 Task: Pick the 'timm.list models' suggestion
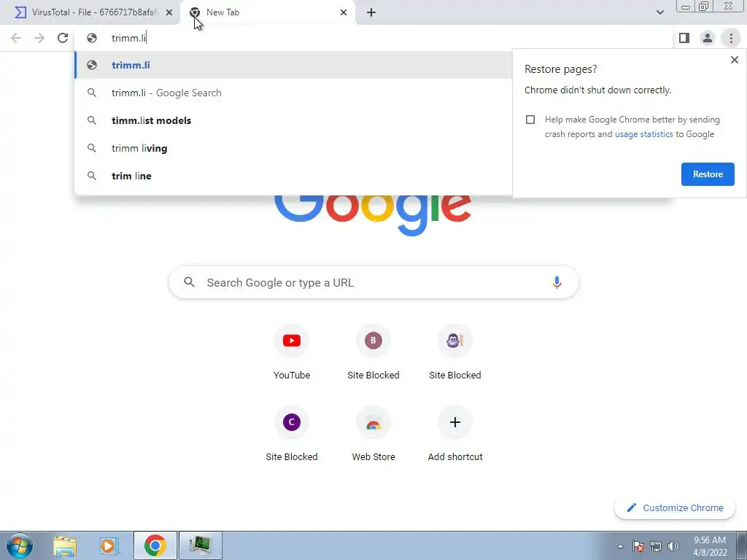[x=293, y=120]
